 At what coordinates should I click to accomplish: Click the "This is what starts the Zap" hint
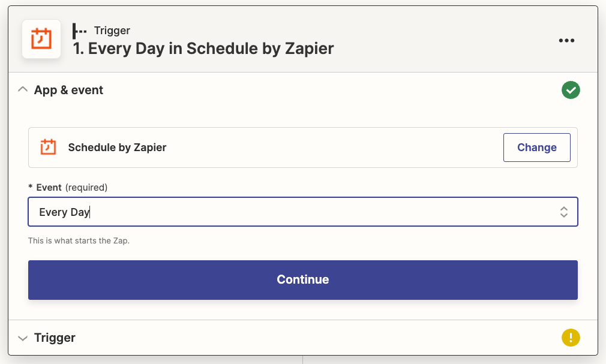(x=79, y=240)
